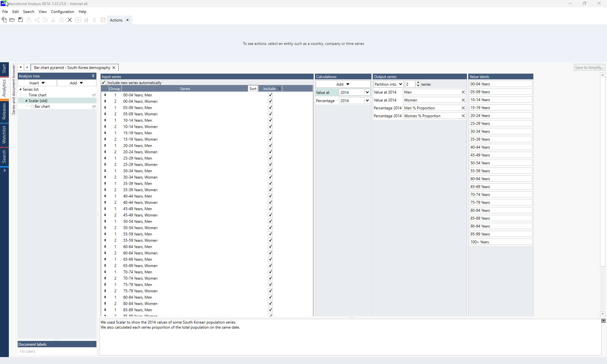The image size is (607, 364).
Task: Click reorder handle for 00-04 Years, Men
Action: [x=105, y=95]
